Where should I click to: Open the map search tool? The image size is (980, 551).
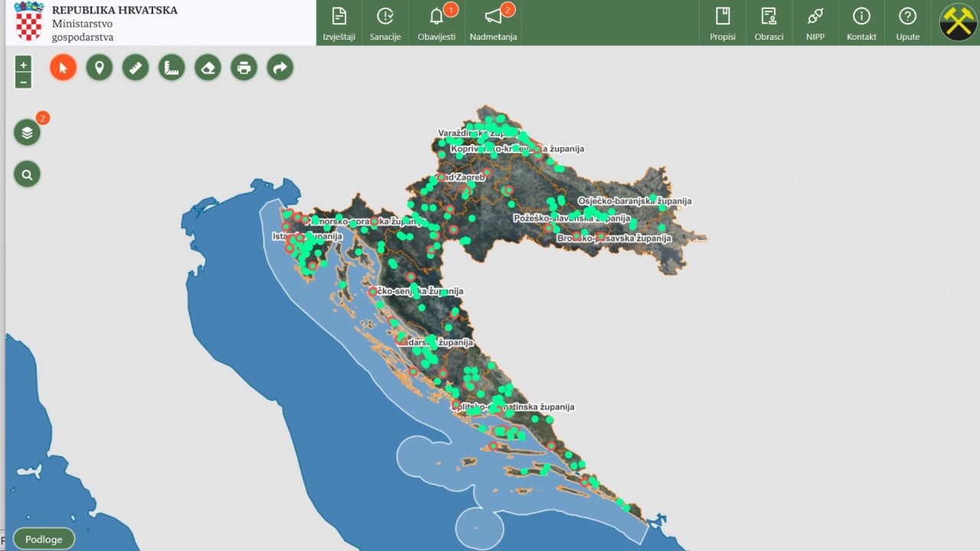pos(27,174)
